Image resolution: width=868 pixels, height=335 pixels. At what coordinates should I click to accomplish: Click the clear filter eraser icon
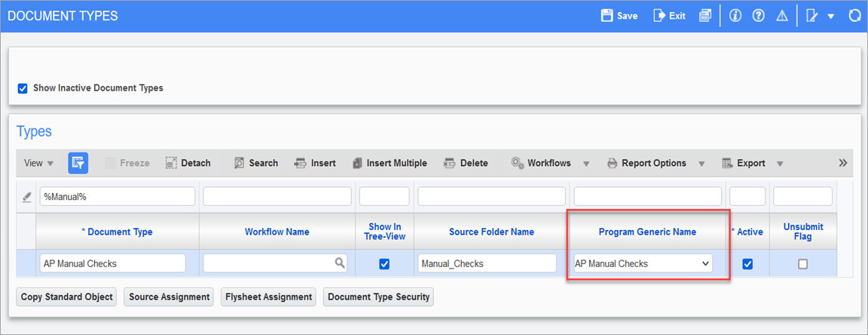tap(26, 196)
